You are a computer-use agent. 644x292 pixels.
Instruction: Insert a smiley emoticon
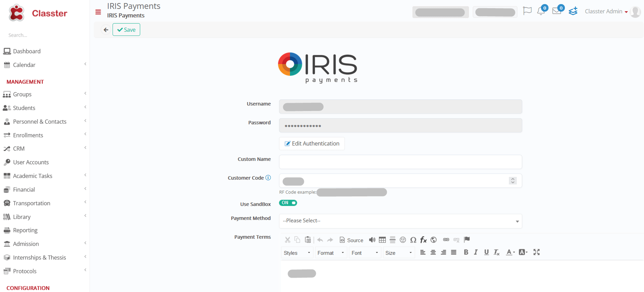pos(403,240)
